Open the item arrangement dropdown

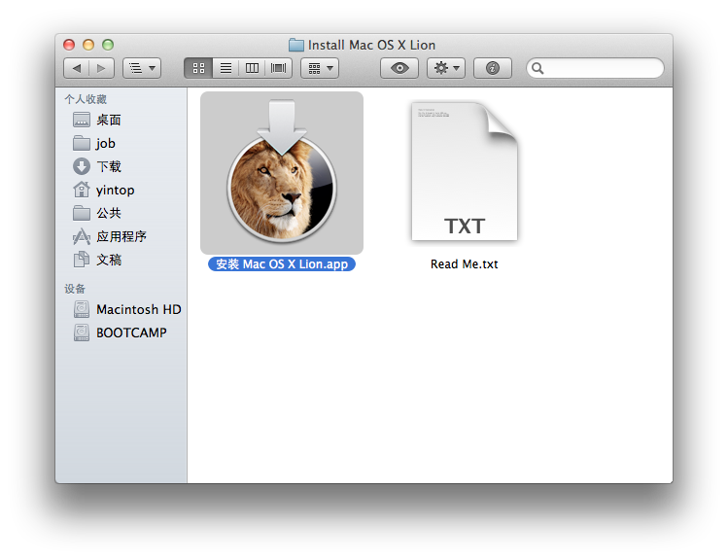[320, 68]
